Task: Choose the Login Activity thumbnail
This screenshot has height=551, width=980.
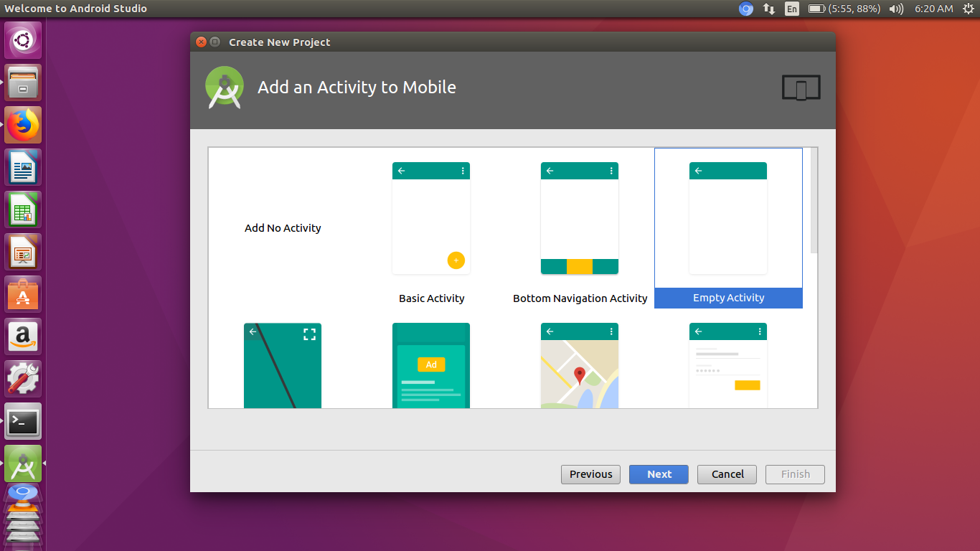Action: tap(728, 365)
